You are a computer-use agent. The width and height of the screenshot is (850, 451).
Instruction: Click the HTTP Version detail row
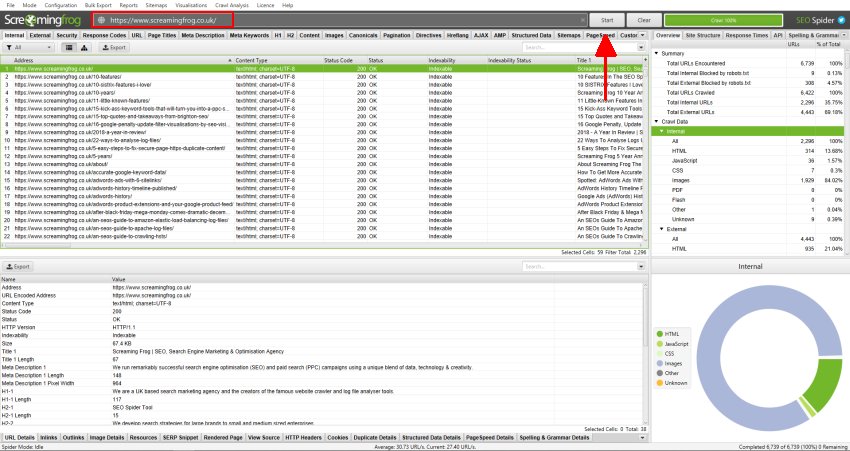pyautogui.click(x=321, y=327)
